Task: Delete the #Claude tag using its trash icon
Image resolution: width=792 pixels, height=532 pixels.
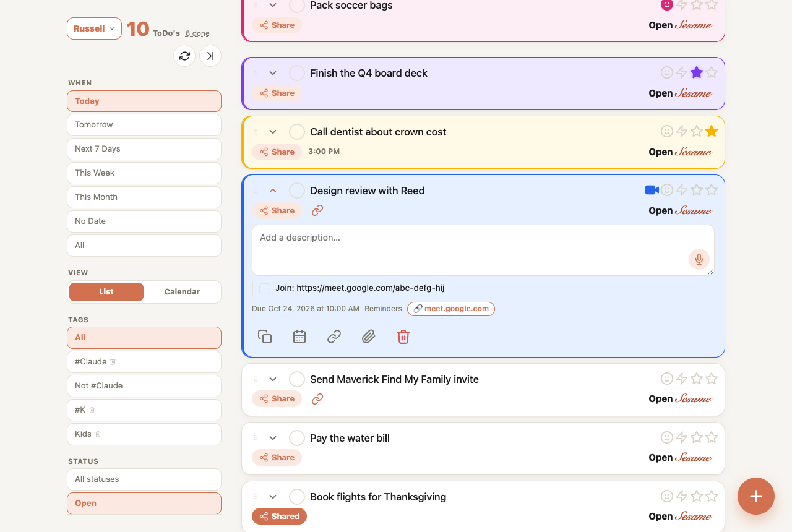Action: (113, 362)
